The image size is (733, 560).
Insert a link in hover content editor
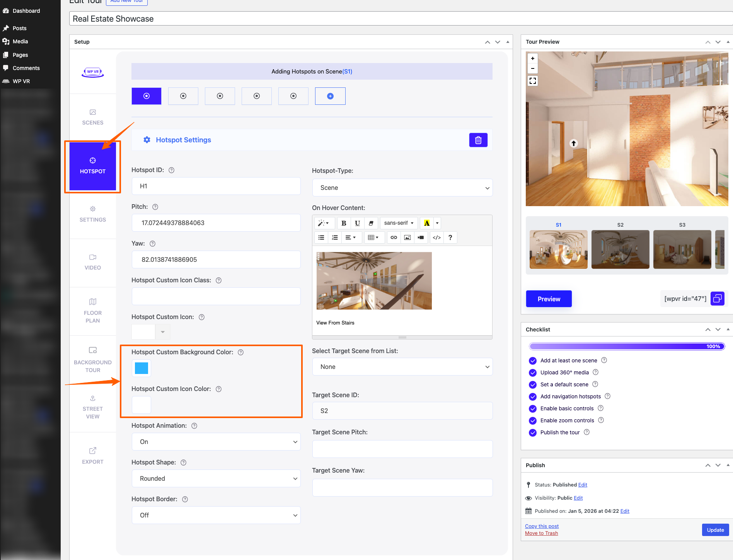[x=394, y=237]
